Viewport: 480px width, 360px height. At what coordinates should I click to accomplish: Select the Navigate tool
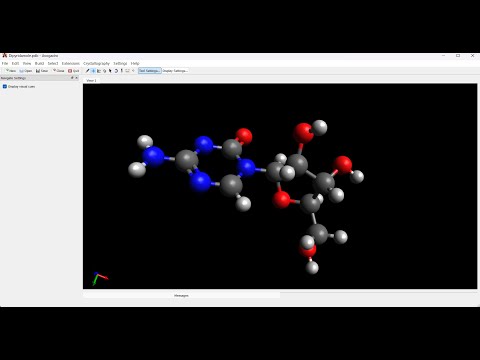pyautogui.click(x=93, y=71)
